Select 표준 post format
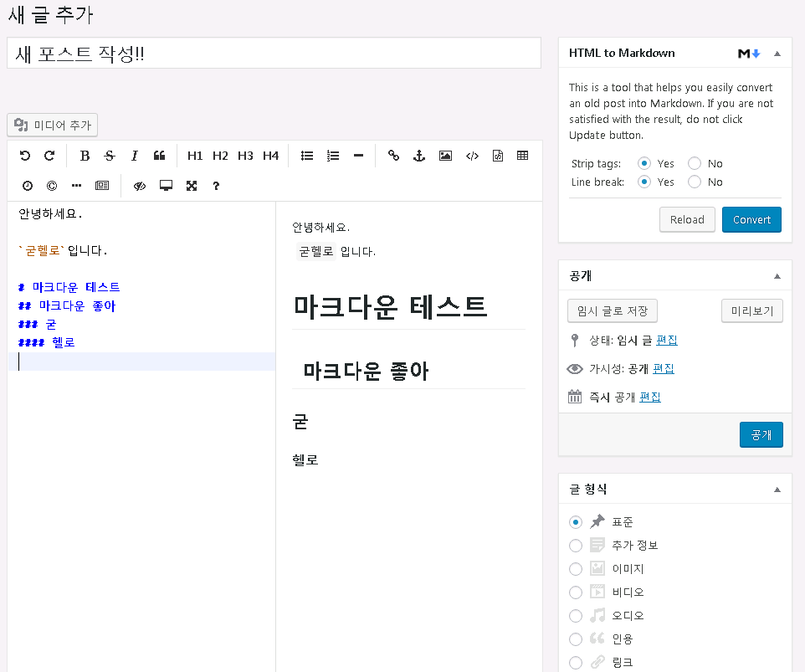 coord(576,522)
